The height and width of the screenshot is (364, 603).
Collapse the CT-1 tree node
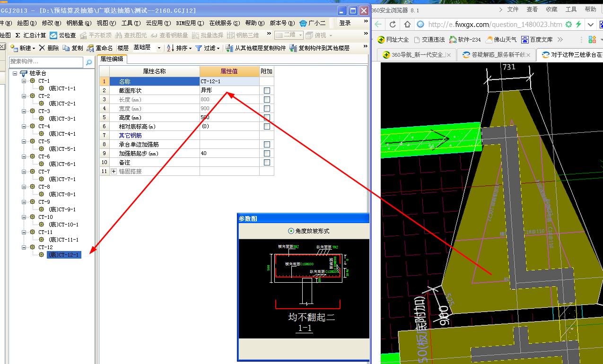(24, 81)
